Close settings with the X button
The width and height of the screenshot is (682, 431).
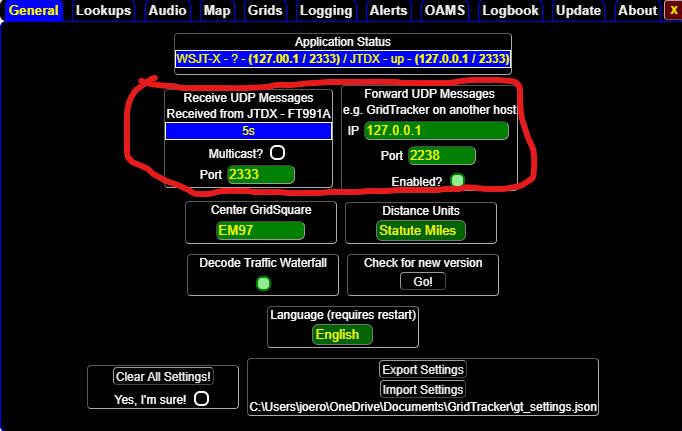(673, 10)
